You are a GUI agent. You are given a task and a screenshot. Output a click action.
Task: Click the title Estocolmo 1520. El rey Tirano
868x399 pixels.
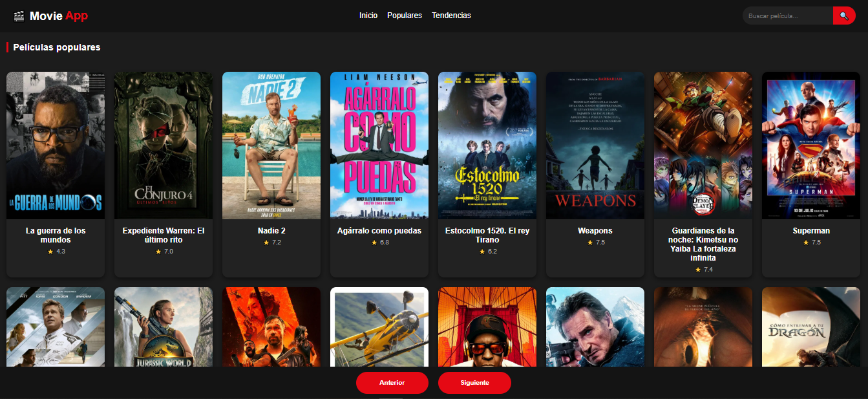pyautogui.click(x=487, y=235)
